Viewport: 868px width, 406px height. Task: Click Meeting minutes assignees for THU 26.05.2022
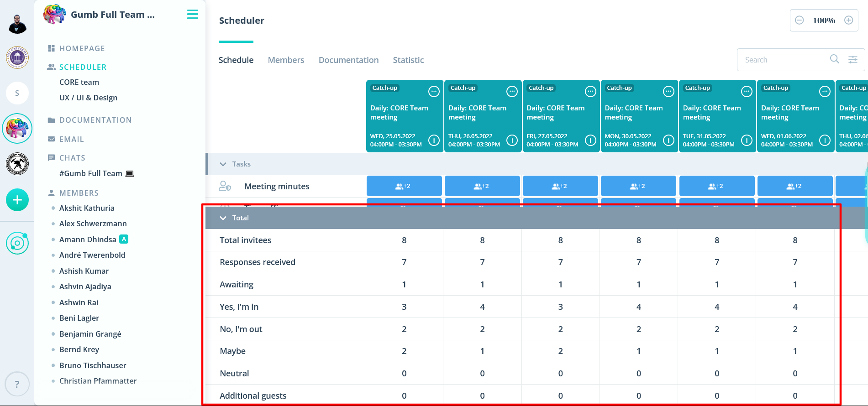[x=482, y=186]
